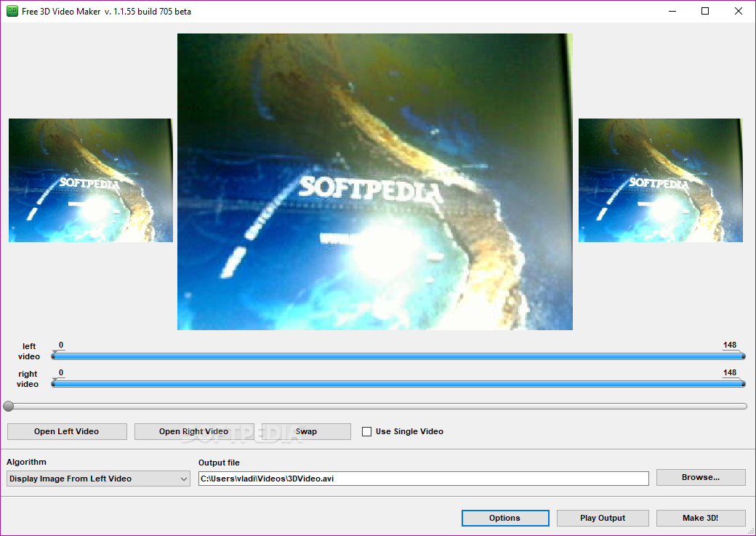756x536 pixels.
Task: Click the Free 3D Video Maker app icon
Action: pyautogui.click(x=12, y=11)
